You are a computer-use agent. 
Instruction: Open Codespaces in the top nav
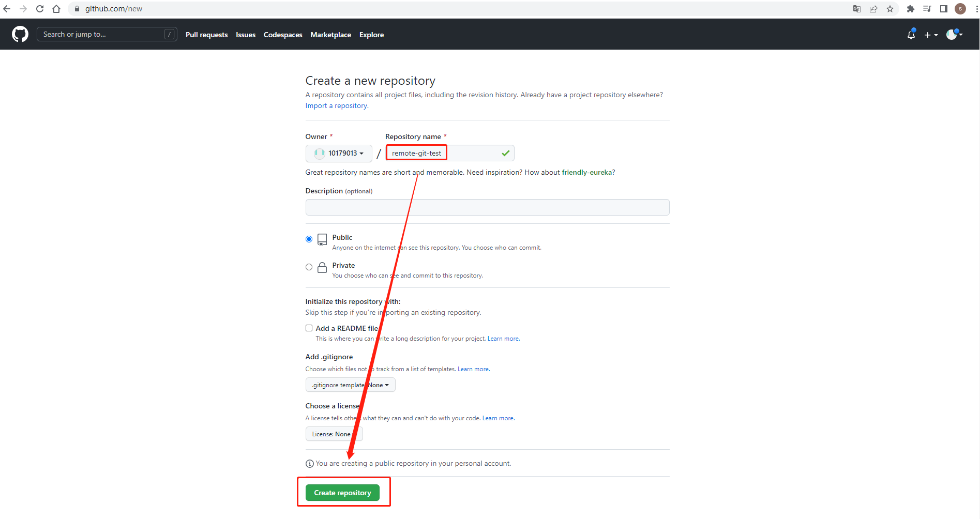(x=283, y=35)
